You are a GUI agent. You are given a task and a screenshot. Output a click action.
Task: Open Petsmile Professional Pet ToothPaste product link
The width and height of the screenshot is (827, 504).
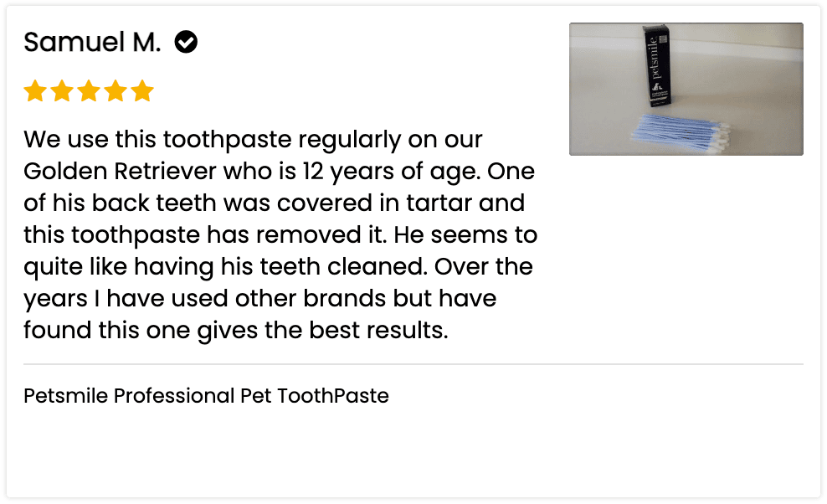[206, 396]
